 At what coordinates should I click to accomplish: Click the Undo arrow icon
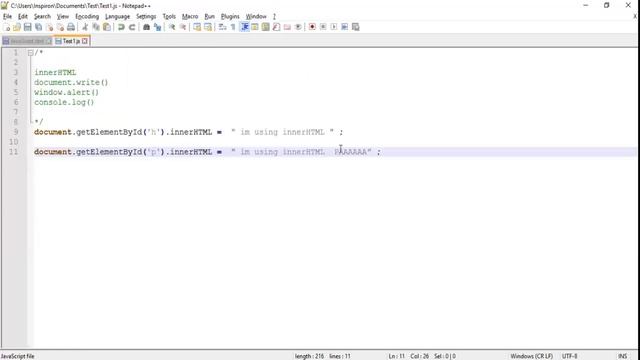121,27
